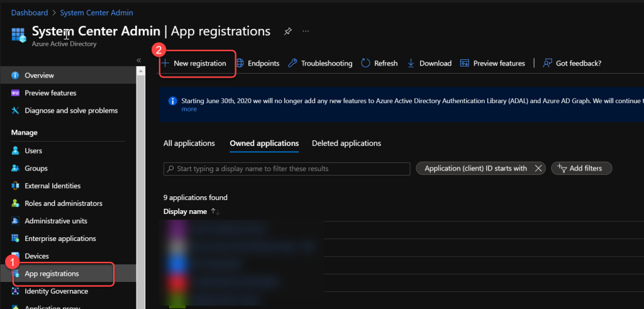Screen dimensions: 644x309
Task: Open Diagnose and solve problems
Action: (70, 110)
